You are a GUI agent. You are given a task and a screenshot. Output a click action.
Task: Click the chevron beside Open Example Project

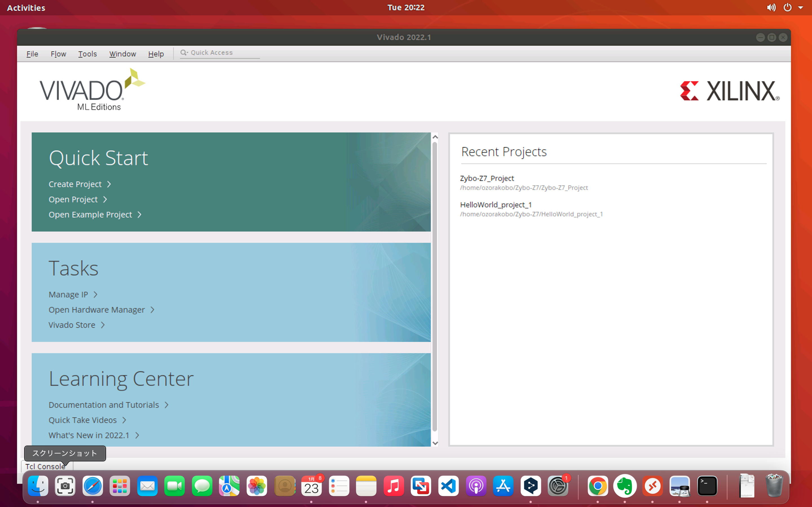[140, 215]
